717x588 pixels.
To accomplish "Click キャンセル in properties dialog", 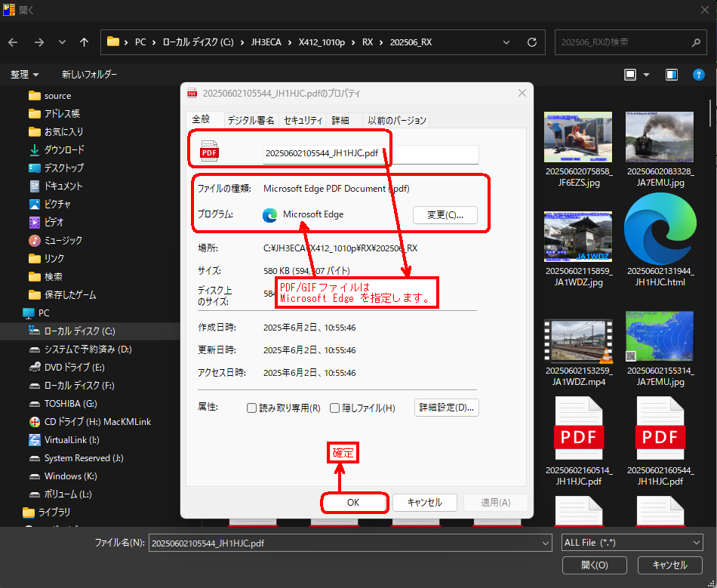I will pyautogui.click(x=424, y=503).
